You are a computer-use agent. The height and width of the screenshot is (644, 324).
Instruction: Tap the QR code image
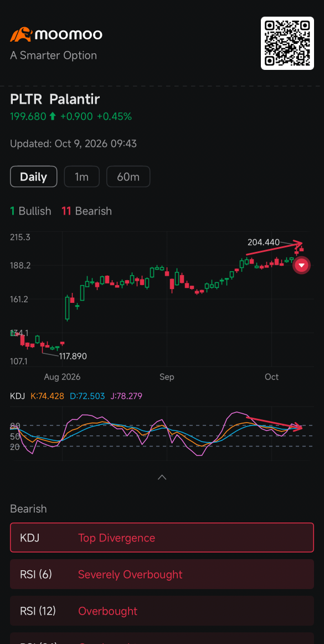[287, 43]
